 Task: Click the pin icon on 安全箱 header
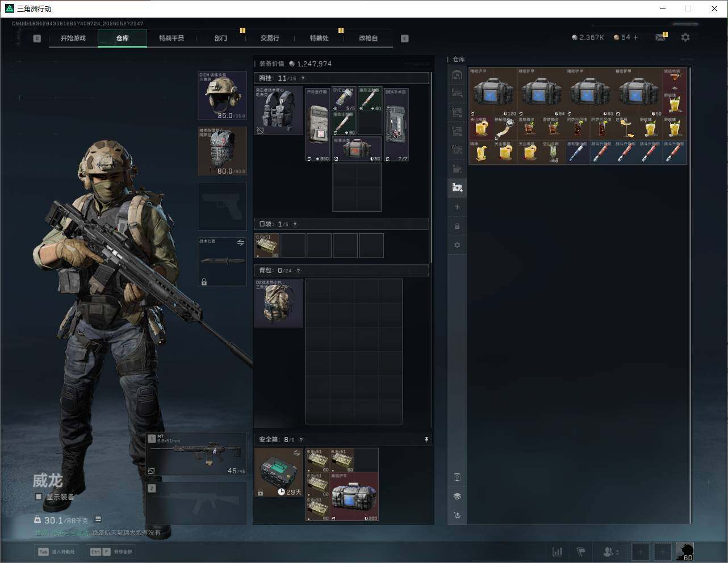(426, 439)
